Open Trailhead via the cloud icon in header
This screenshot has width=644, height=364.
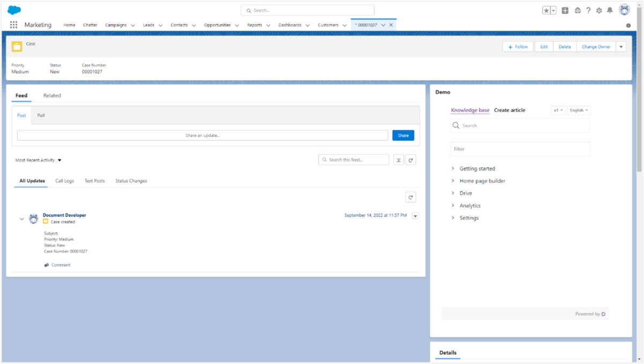(x=577, y=10)
